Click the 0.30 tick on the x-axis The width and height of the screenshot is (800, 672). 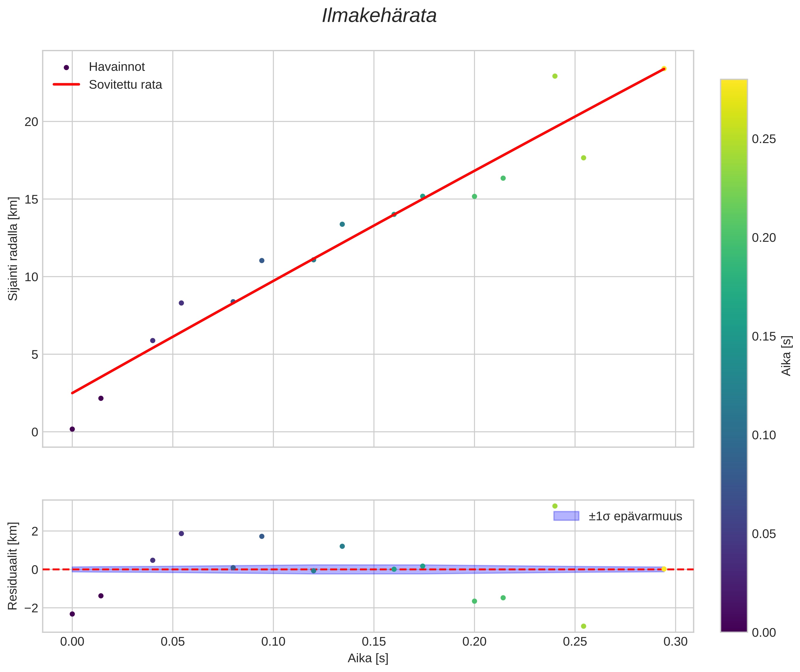[x=675, y=642]
